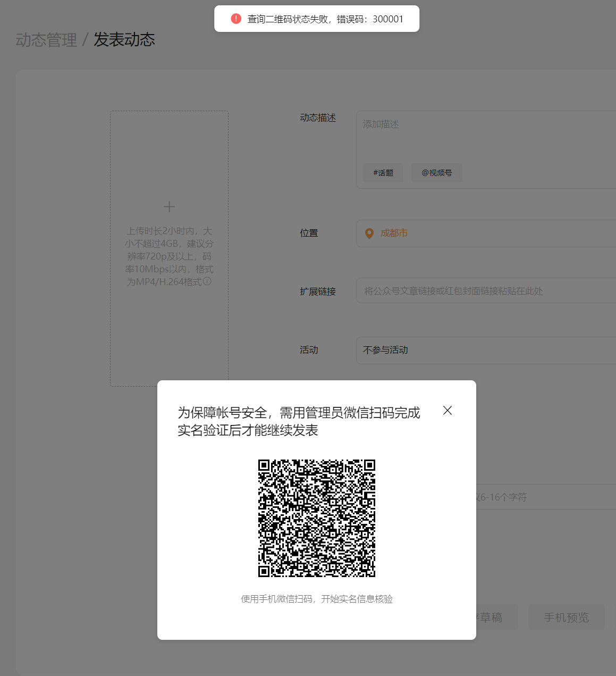Click the red error icon in toast
616x676 pixels.
236,19
